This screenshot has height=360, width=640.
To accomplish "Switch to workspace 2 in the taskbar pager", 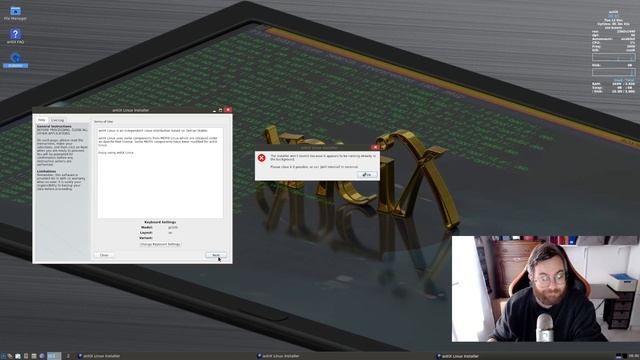I will [68, 356].
